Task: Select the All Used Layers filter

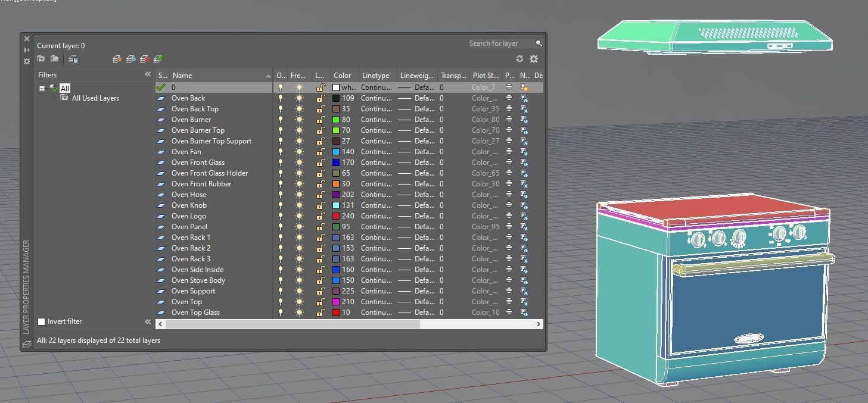Action: 95,98
